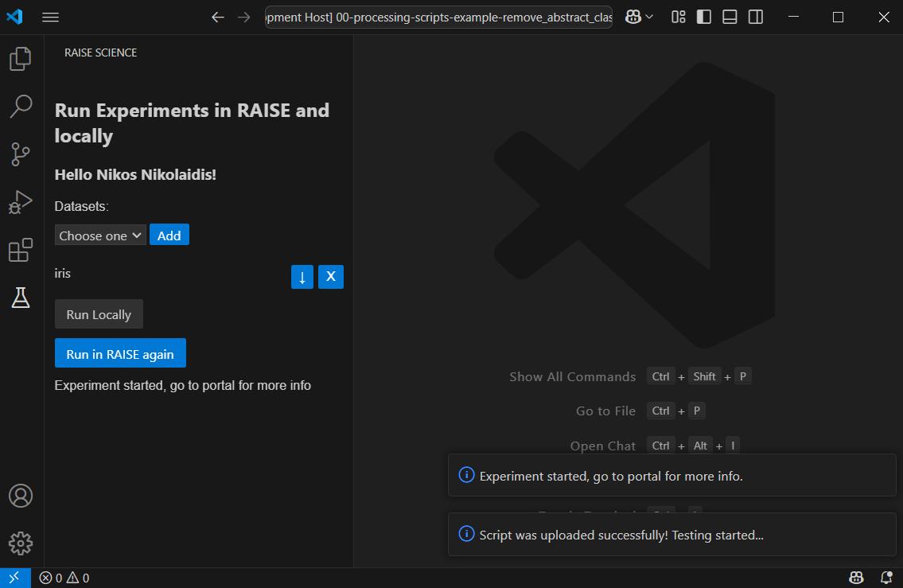
Task: Click the command center search box
Action: (439, 18)
